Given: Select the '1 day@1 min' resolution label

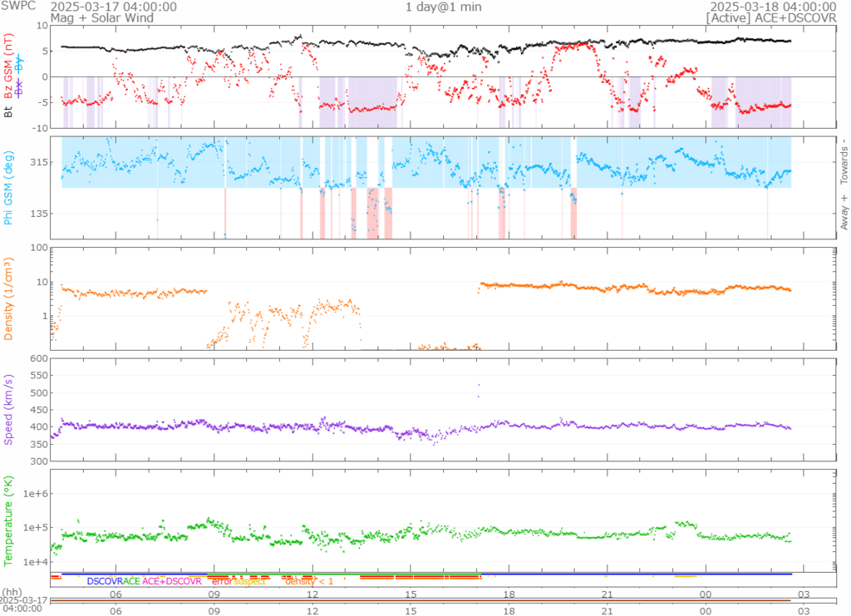Looking at the screenshot, I should pyautogui.click(x=444, y=7).
